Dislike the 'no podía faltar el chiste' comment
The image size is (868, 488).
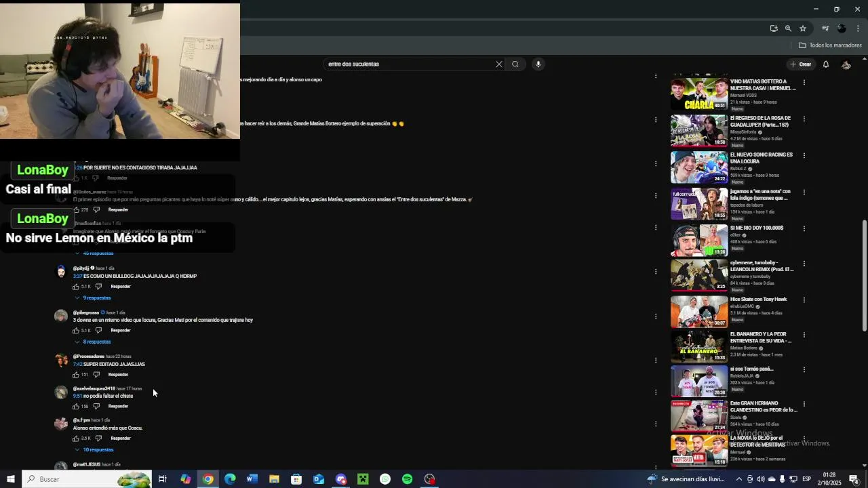coord(96,407)
